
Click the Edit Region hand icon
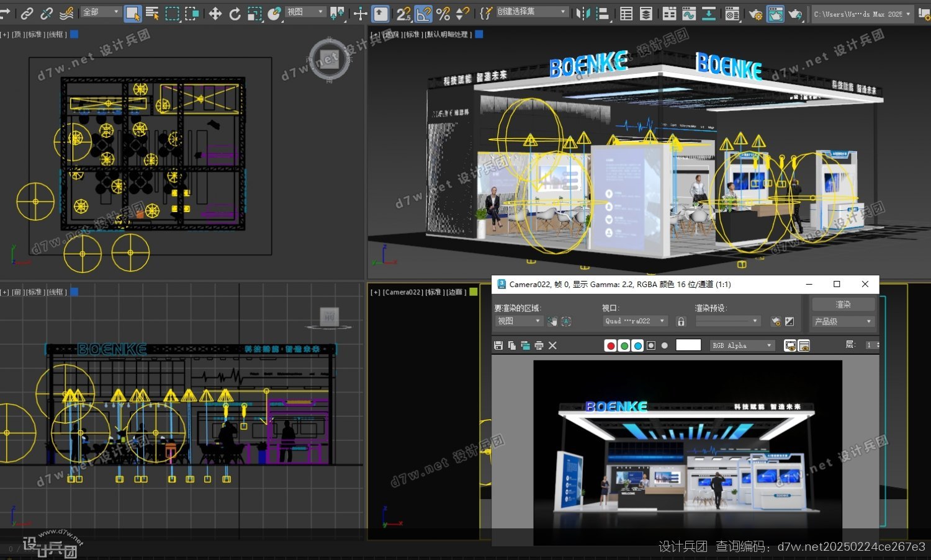click(x=552, y=321)
